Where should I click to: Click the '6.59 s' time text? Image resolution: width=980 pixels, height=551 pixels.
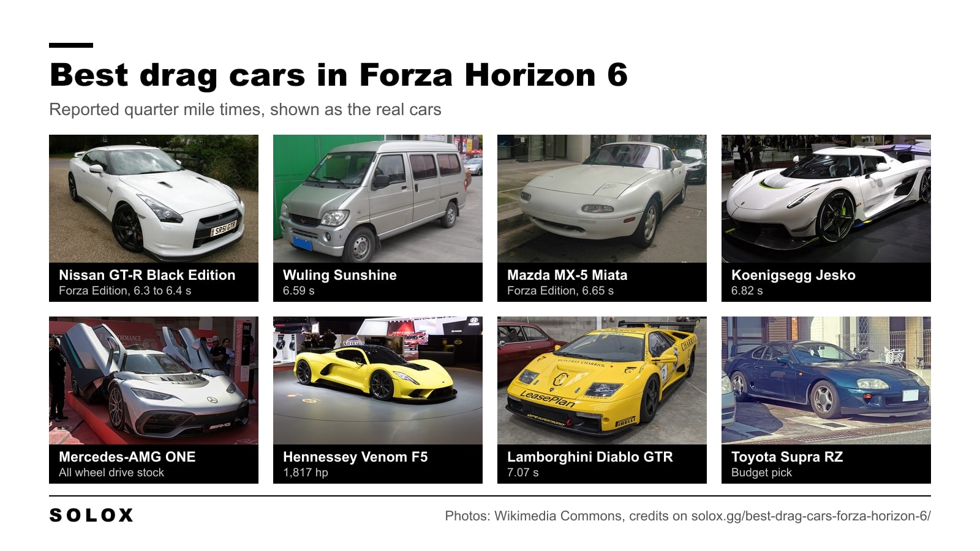(299, 291)
